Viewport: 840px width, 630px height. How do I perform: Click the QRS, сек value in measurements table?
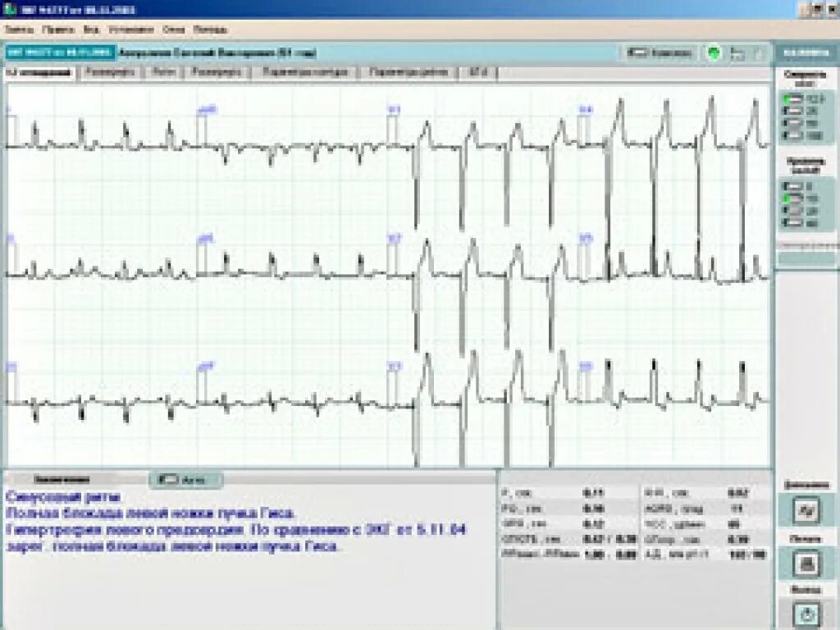point(594,523)
